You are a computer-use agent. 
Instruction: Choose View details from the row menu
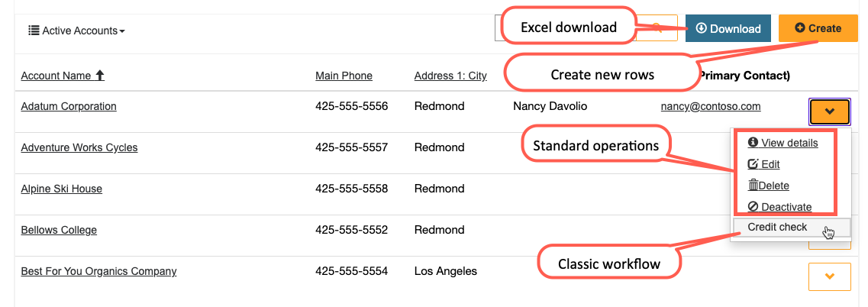tap(782, 143)
